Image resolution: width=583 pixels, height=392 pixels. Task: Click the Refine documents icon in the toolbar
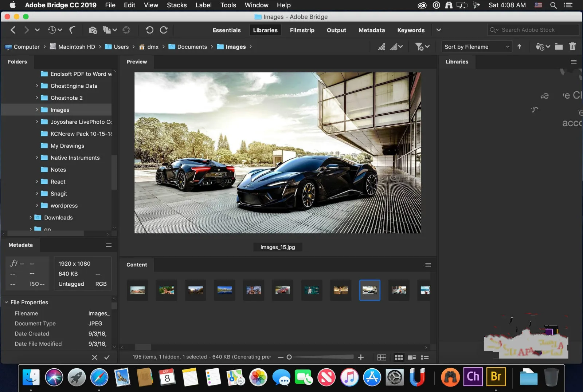click(x=106, y=30)
